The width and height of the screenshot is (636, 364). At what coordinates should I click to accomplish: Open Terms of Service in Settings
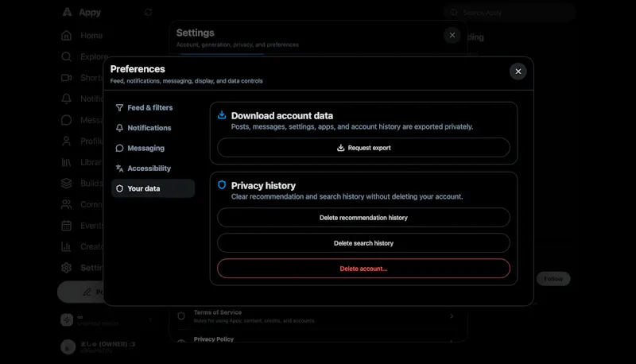(318, 316)
